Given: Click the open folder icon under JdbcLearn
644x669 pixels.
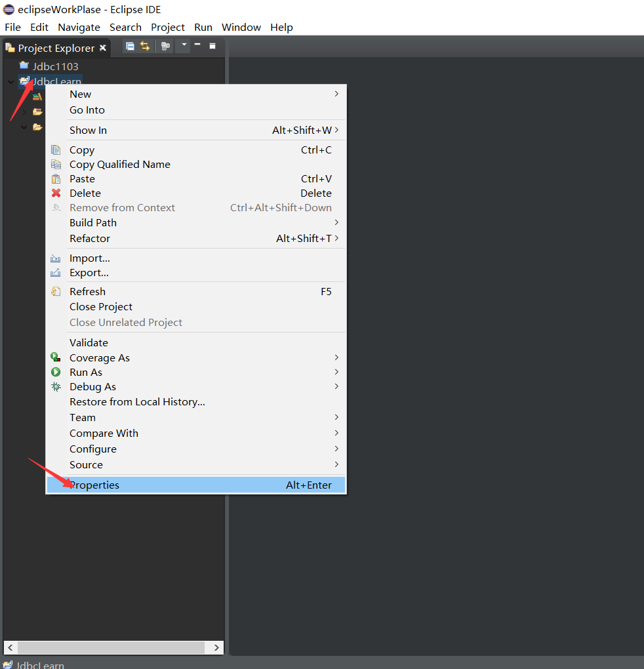Looking at the screenshot, I should coord(37,127).
